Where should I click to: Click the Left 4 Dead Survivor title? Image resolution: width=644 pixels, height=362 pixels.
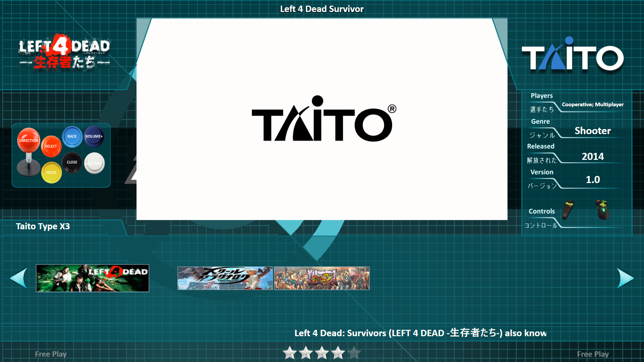click(322, 9)
